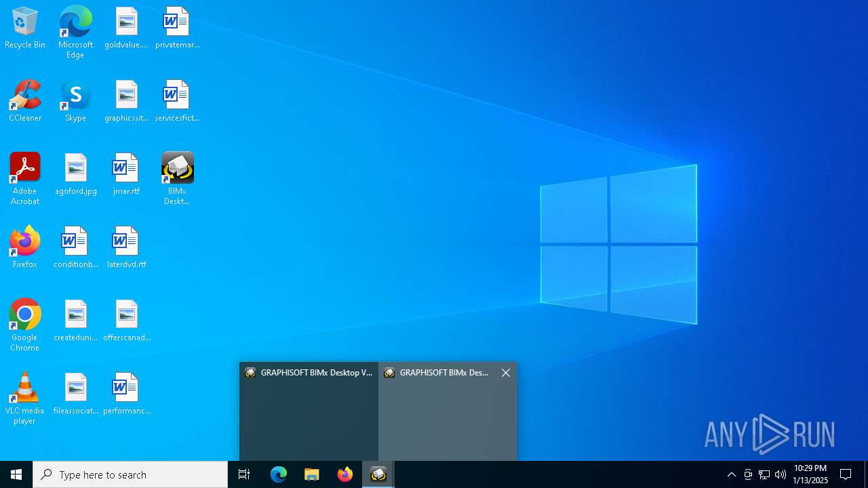Select the conditionb Word document icon
This screenshot has height=488, width=868.
75,248
